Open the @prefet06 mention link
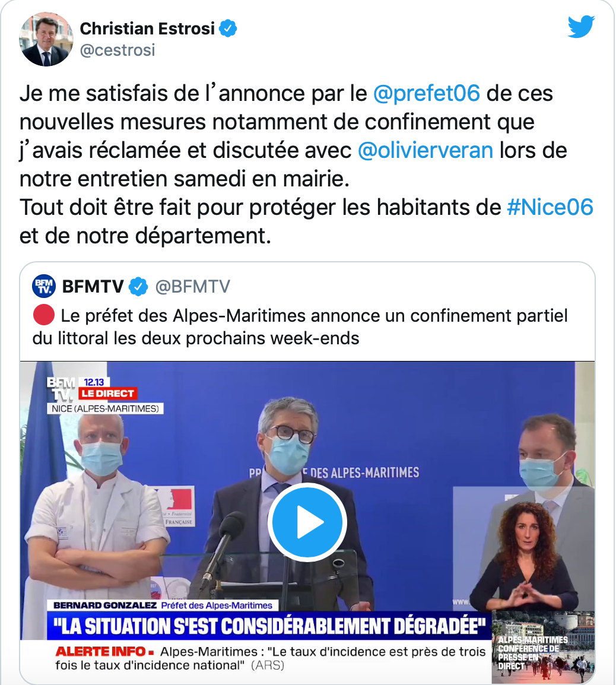Viewport: 616px width, 685px height. 427,93
